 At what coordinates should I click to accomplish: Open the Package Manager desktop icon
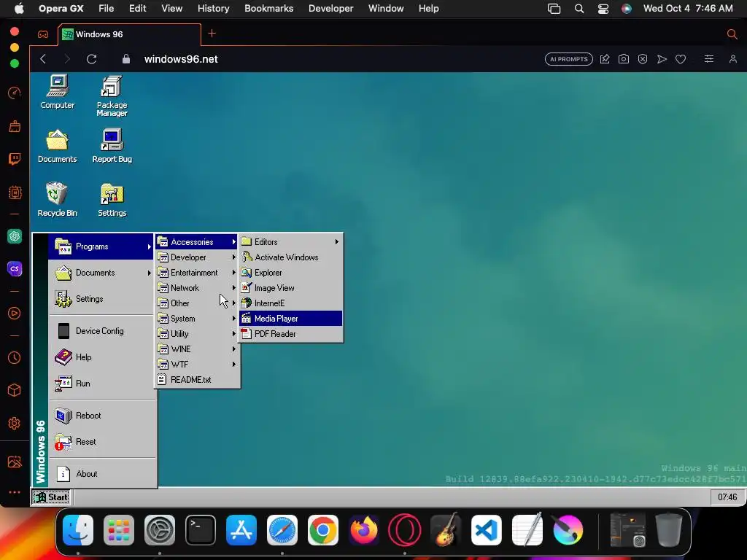click(112, 96)
